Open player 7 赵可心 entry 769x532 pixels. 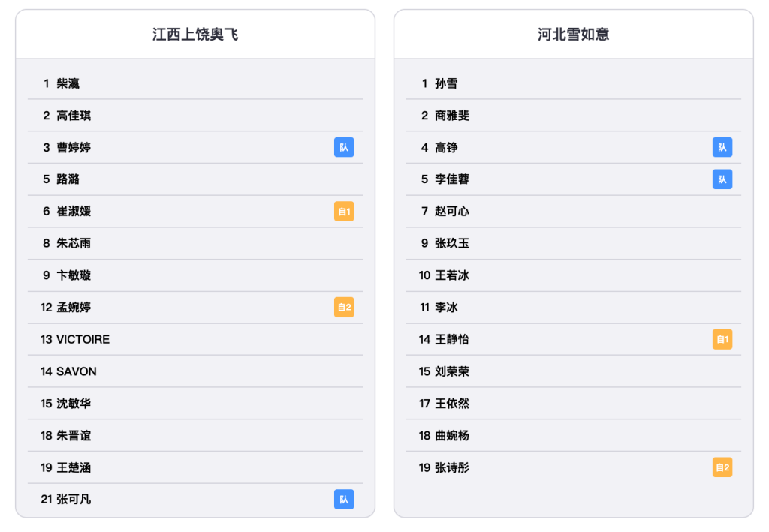tap(573, 211)
